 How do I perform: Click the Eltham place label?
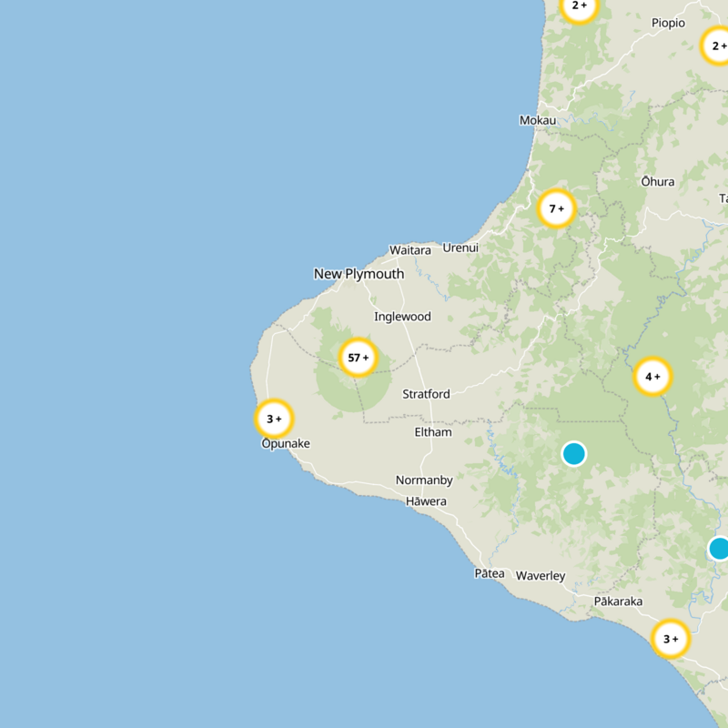pos(433,432)
